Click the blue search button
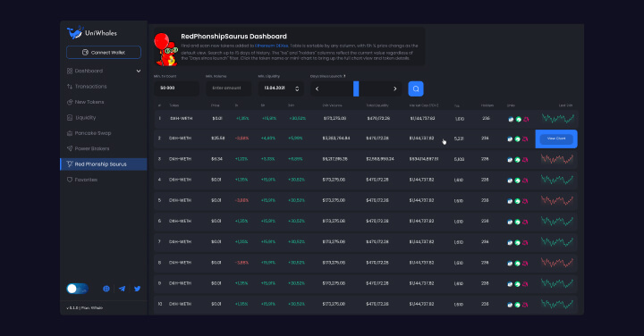 pos(416,88)
